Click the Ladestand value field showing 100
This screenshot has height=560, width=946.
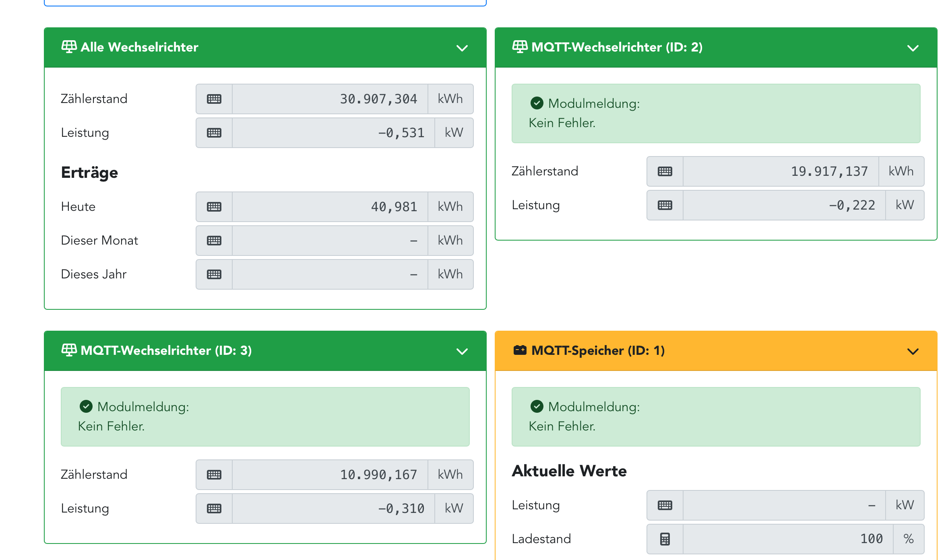coord(788,539)
